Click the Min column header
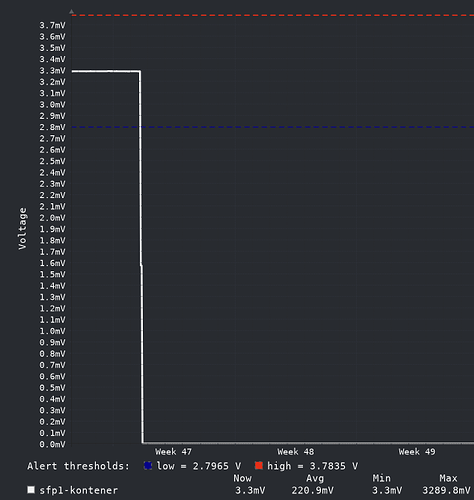 point(381,478)
